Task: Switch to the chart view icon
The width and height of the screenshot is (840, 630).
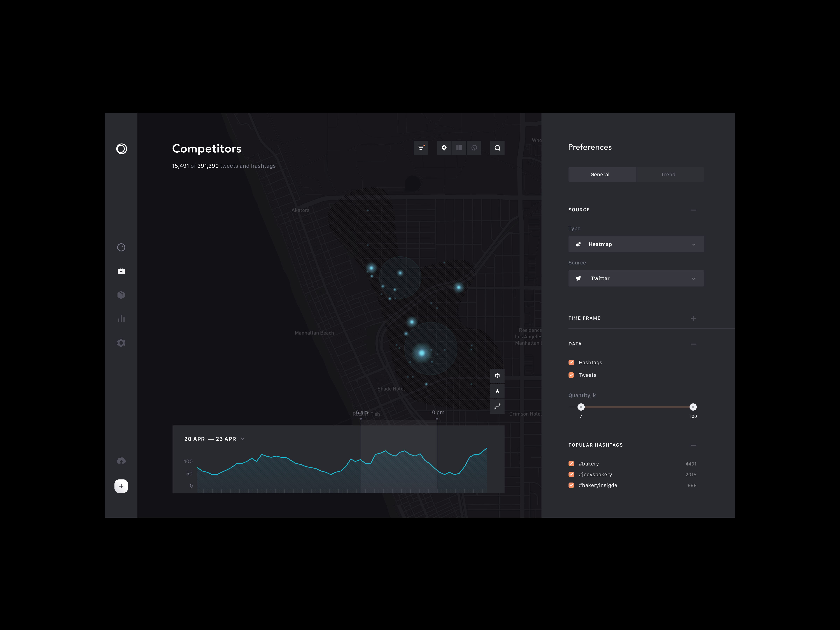Action: [474, 148]
